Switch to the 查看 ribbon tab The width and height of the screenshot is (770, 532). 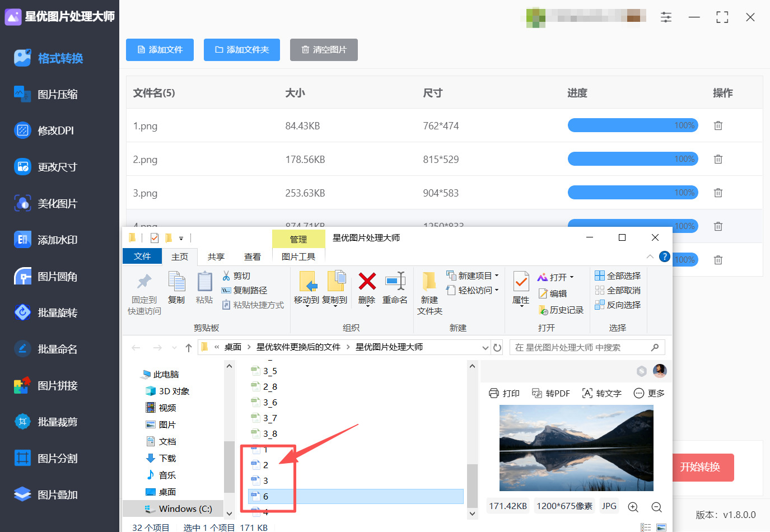253,257
